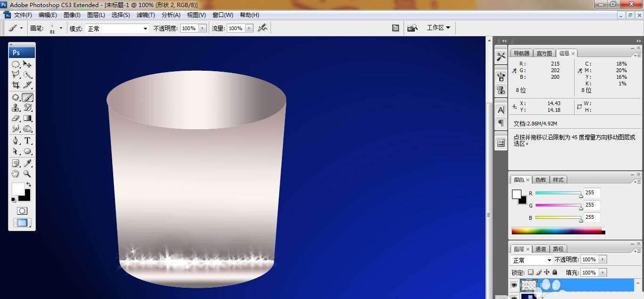Select the Move tool
The width and height of the screenshot is (644, 299).
click(x=28, y=64)
